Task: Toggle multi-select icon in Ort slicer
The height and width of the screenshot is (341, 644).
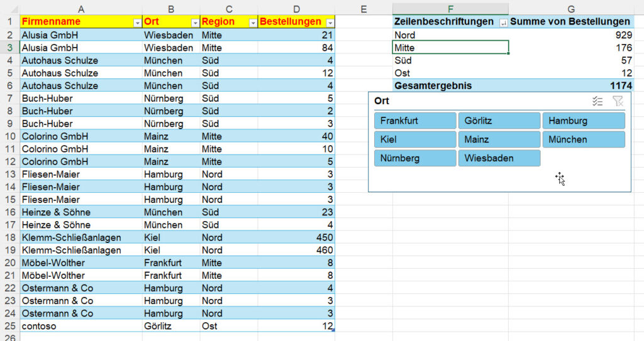Action: click(x=598, y=101)
